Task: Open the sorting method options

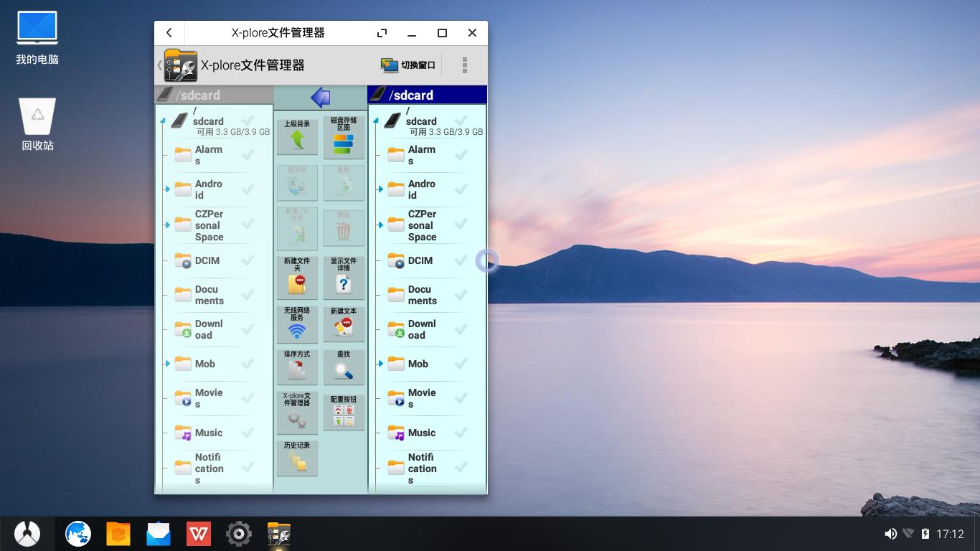Action: (296, 367)
